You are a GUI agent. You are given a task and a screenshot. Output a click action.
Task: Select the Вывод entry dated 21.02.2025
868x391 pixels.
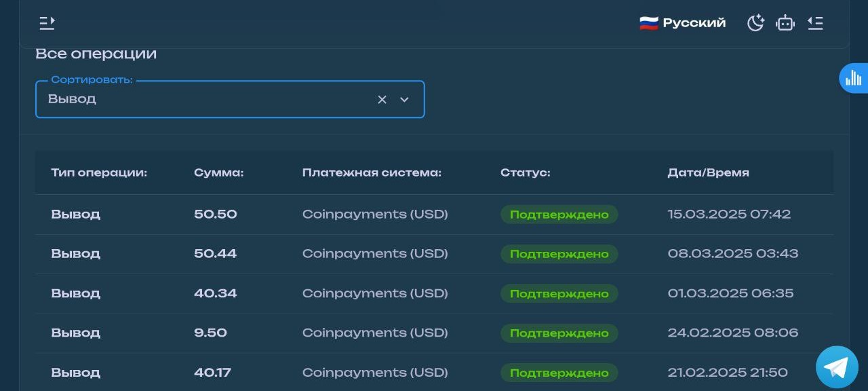coord(434,372)
